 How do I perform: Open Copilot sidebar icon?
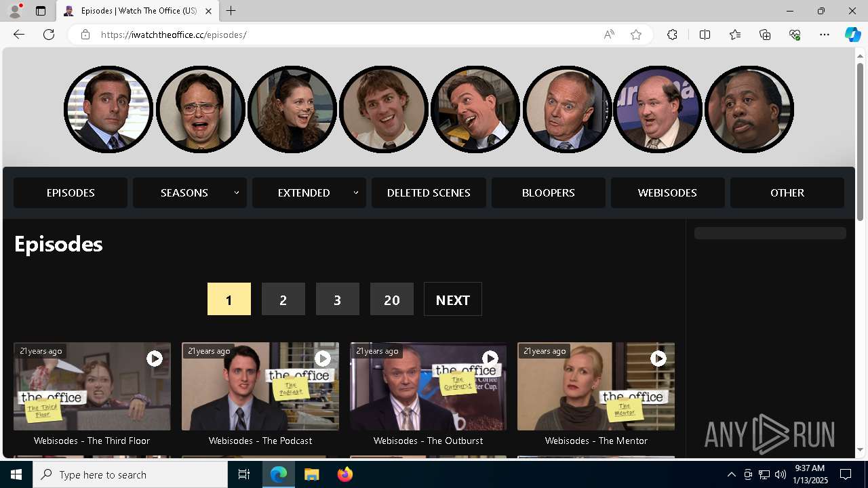tap(852, 35)
